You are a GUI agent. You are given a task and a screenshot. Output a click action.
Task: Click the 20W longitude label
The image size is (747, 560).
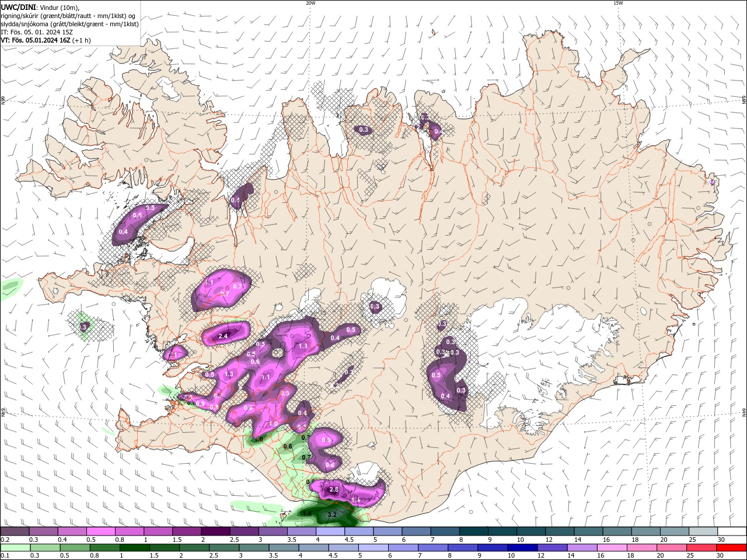[x=310, y=3]
